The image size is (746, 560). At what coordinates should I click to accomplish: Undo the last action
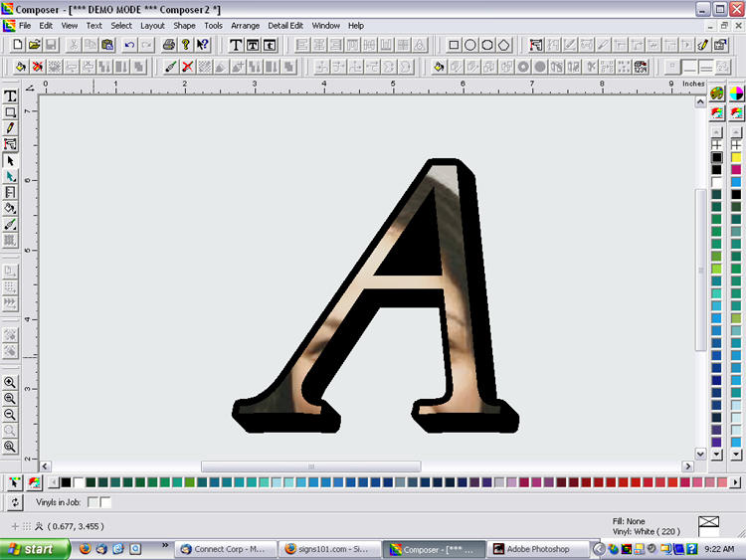[129, 45]
